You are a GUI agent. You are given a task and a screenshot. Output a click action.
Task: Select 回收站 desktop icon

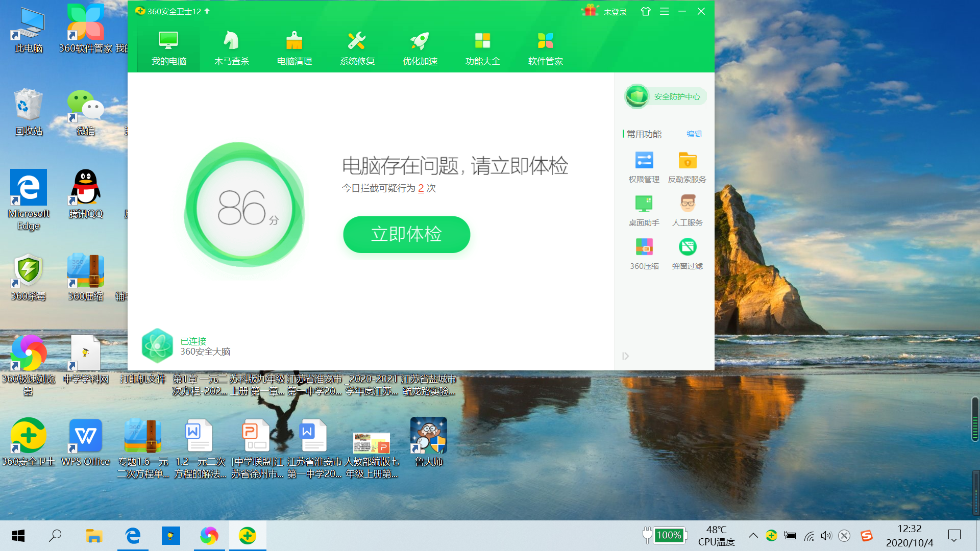[29, 112]
